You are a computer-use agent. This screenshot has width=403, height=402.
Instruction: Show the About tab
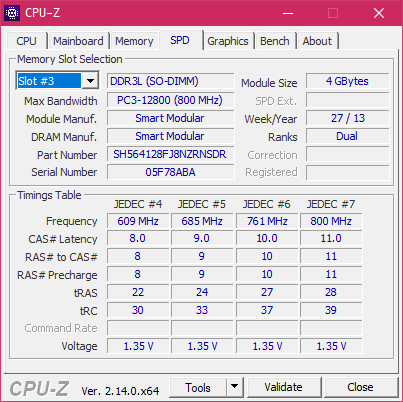pyautogui.click(x=317, y=41)
